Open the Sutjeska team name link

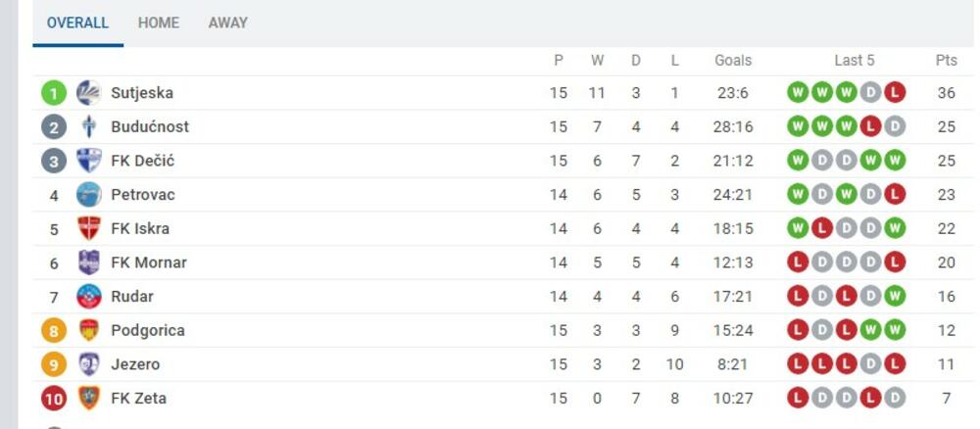tap(142, 93)
